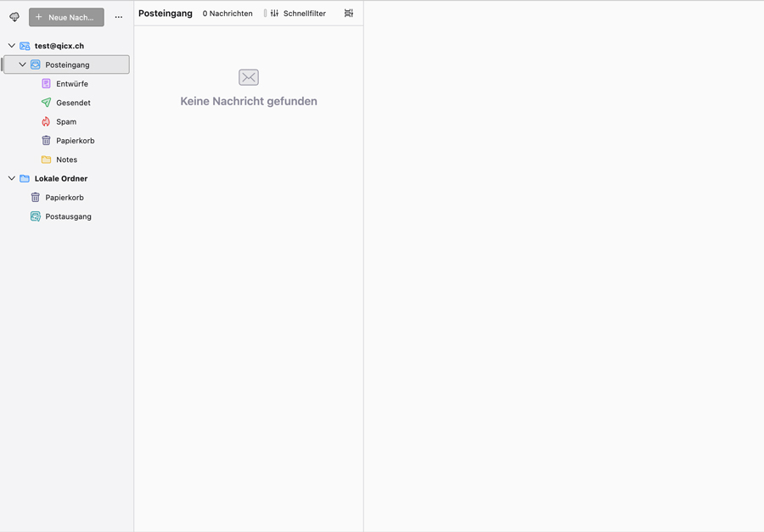Click the Neue Nachricht compose button
The height and width of the screenshot is (532, 764).
[x=66, y=17]
